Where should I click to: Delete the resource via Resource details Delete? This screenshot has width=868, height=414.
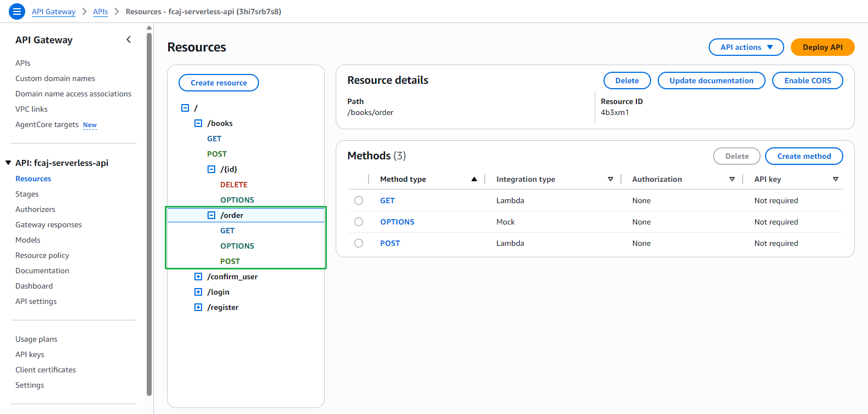pyautogui.click(x=627, y=81)
